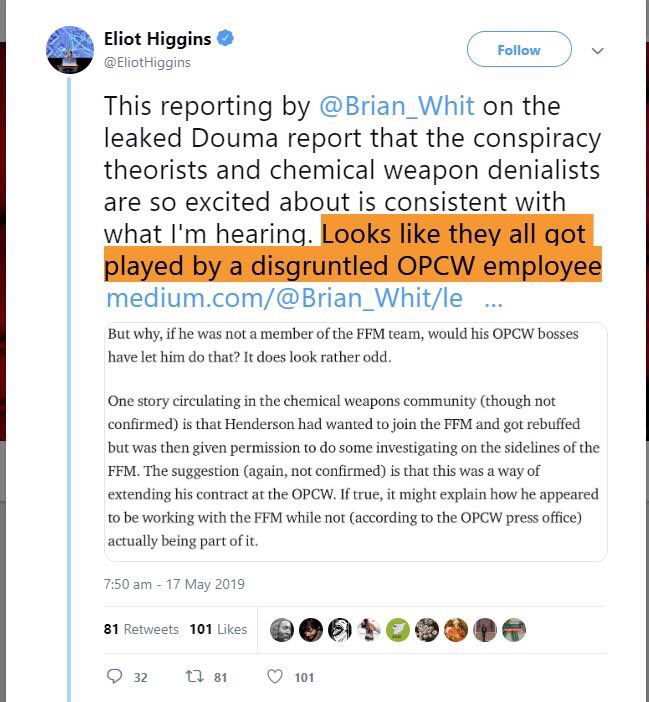Image resolution: width=649 pixels, height=702 pixels.
Task: Click the second dark-haired liker avatar
Action: point(311,630)
